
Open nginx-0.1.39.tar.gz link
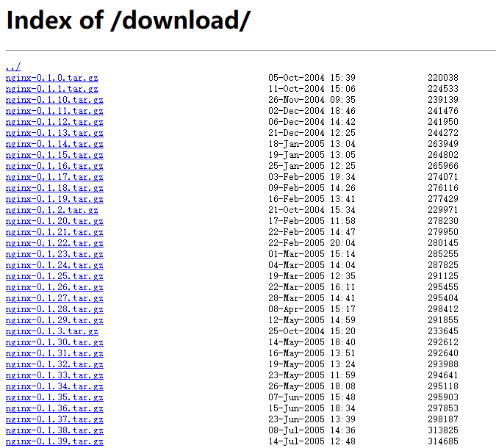[54, 441]
